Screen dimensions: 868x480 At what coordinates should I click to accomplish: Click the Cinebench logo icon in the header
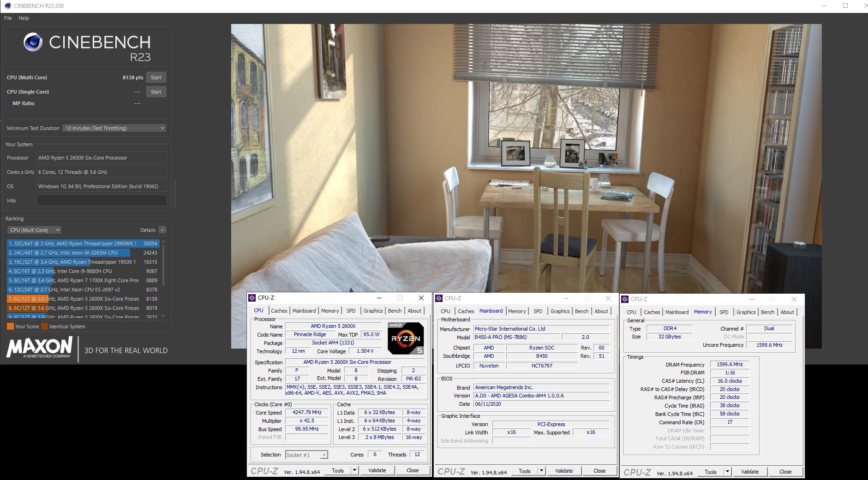point(33,42)
